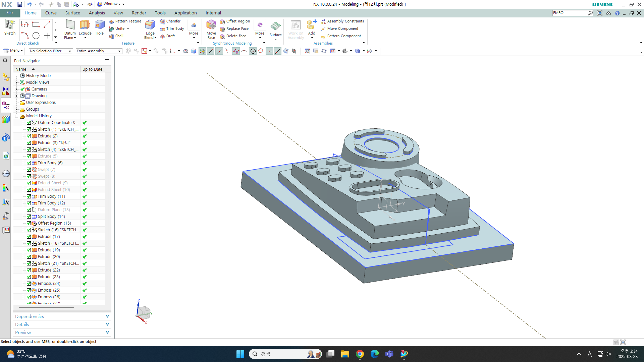Toggle the Trim Body (6) checkbox

29,163
